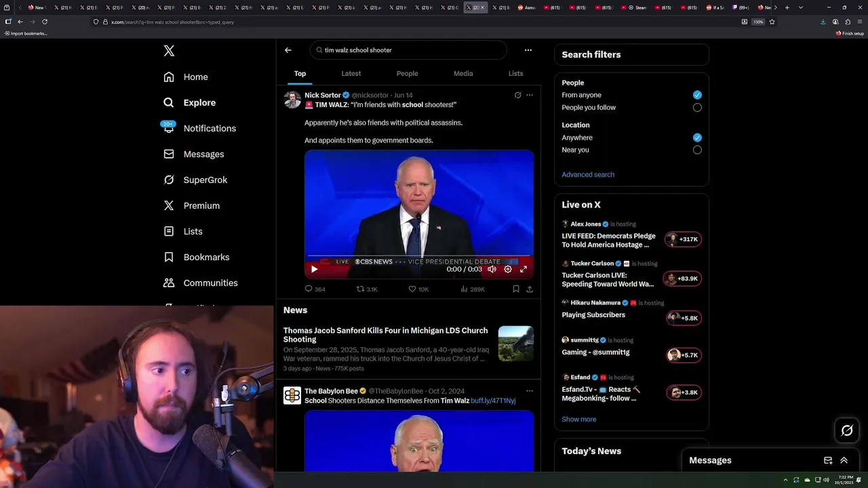868x488 pixels.
Task: Switch to Latest tab
Action: (351, 73)
